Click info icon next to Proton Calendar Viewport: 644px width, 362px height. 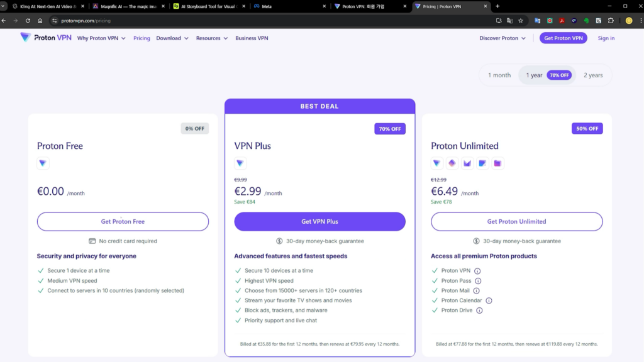click(x=489, y=300)
